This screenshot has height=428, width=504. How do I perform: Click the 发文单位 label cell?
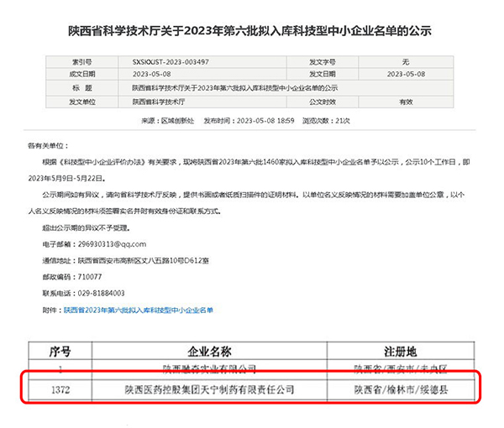tap(82, 102)
